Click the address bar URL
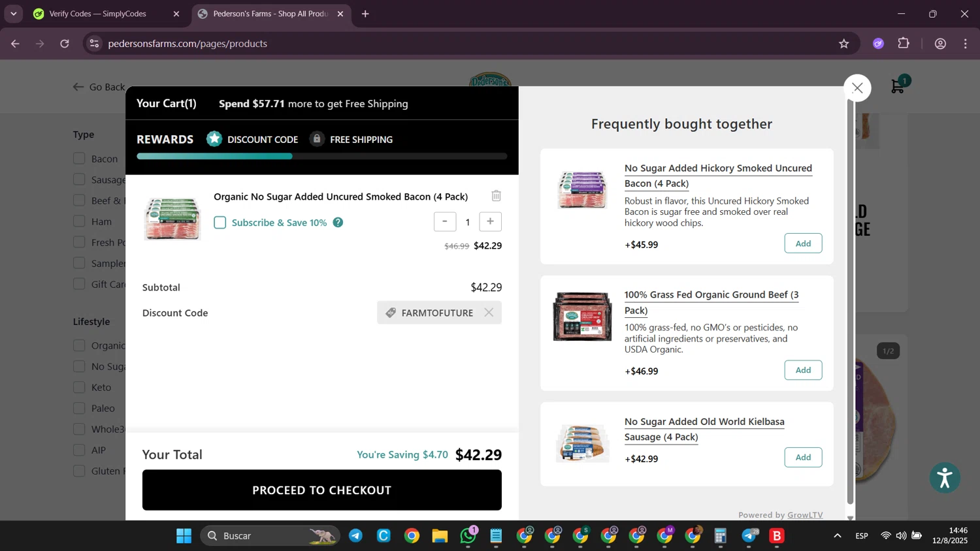The height and width of the screenshot is (551, 980). coord(188,44)
